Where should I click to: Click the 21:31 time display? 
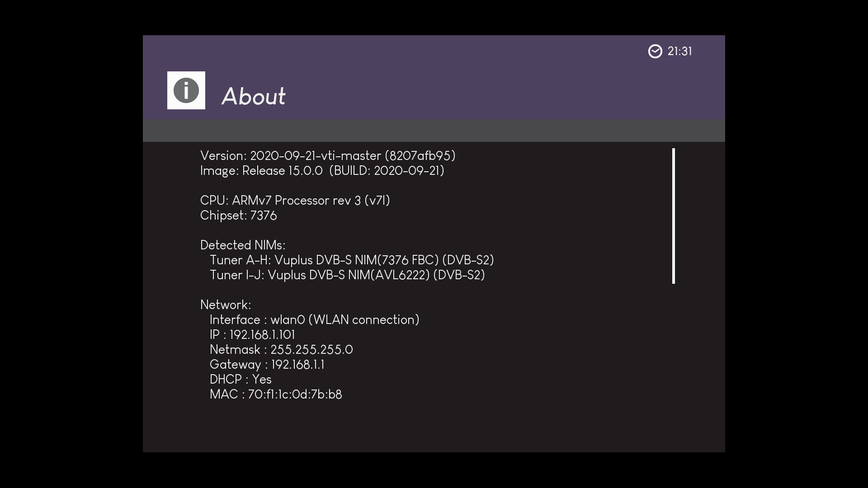tap(679, 52)
